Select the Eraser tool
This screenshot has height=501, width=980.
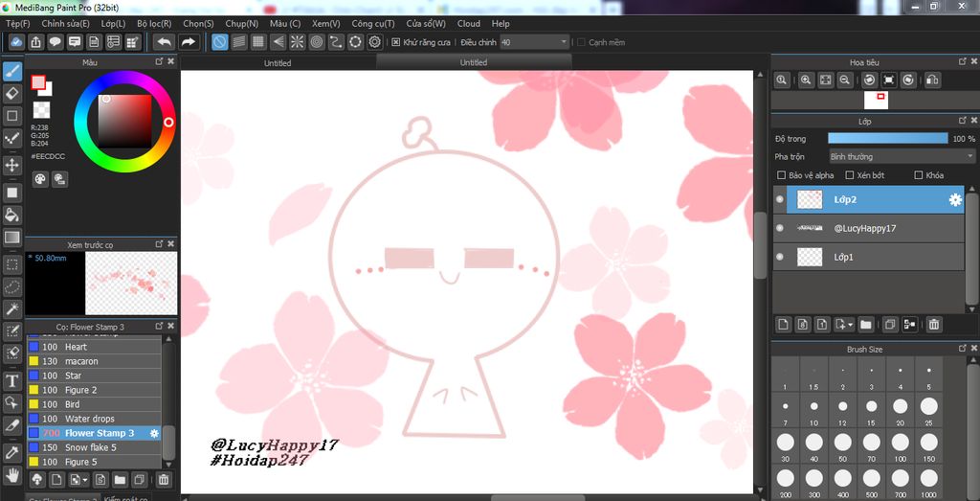12,94
